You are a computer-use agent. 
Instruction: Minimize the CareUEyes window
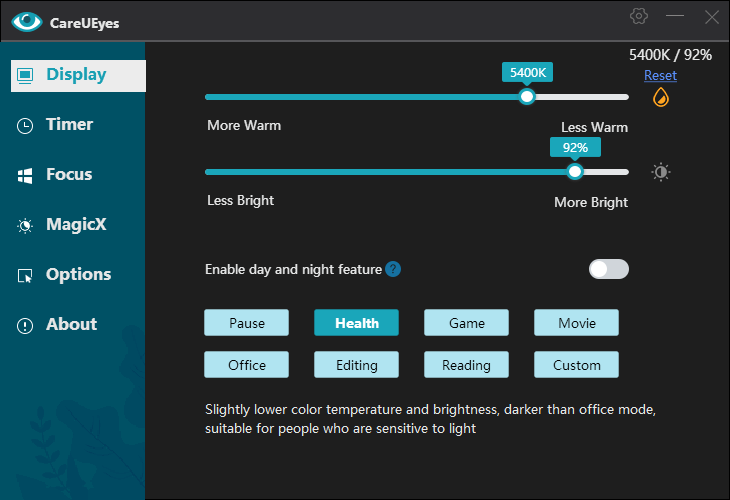(x=675, y=16)
